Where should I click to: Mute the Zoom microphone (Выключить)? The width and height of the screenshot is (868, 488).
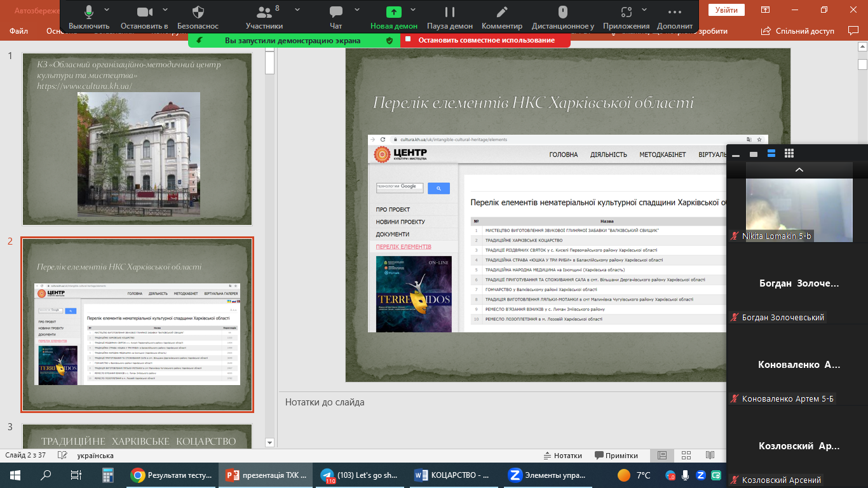[x=88, y=17]
